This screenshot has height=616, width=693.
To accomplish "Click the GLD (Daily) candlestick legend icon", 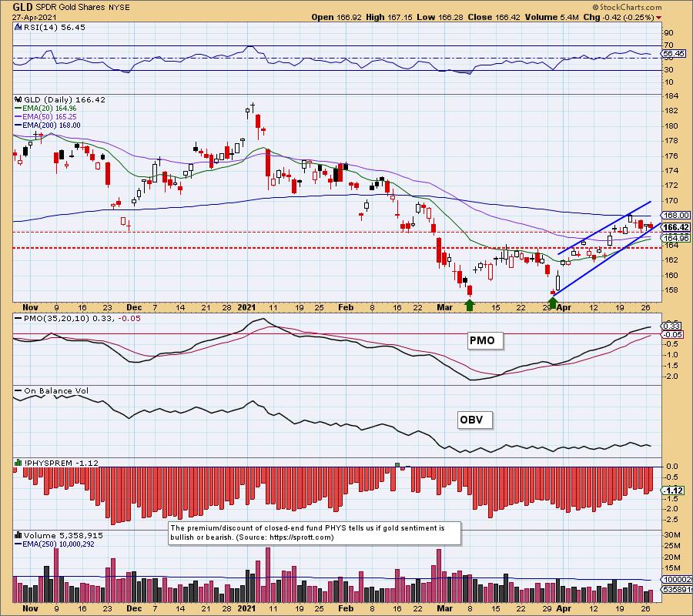I will pos(18,100).
